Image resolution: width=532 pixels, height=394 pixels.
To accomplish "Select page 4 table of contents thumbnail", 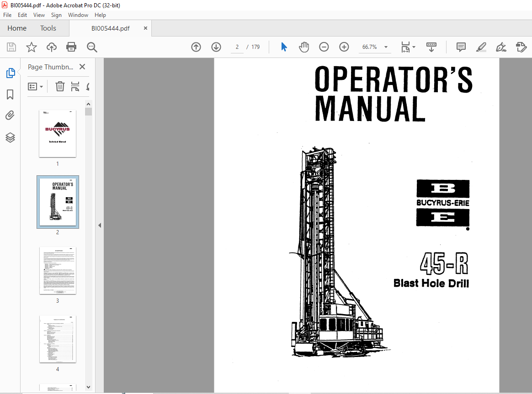I will point(58,339).
